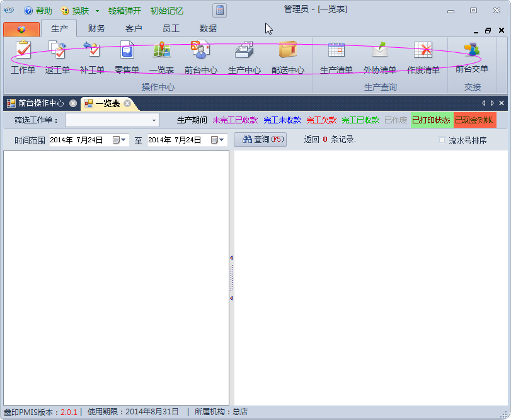Expand the 换肤 skin dropdown arrow
This screenshot has height=420, width=511.
pos(97,11)
